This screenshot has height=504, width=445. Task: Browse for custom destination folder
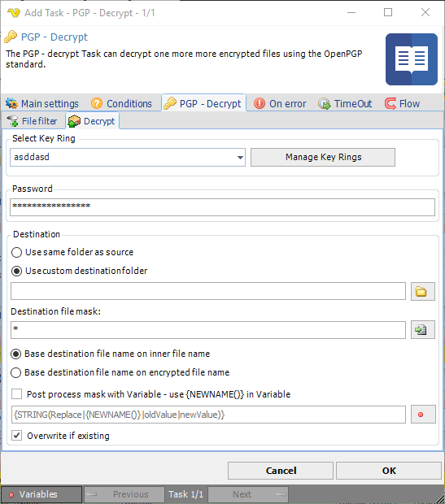tap(423, 292)
